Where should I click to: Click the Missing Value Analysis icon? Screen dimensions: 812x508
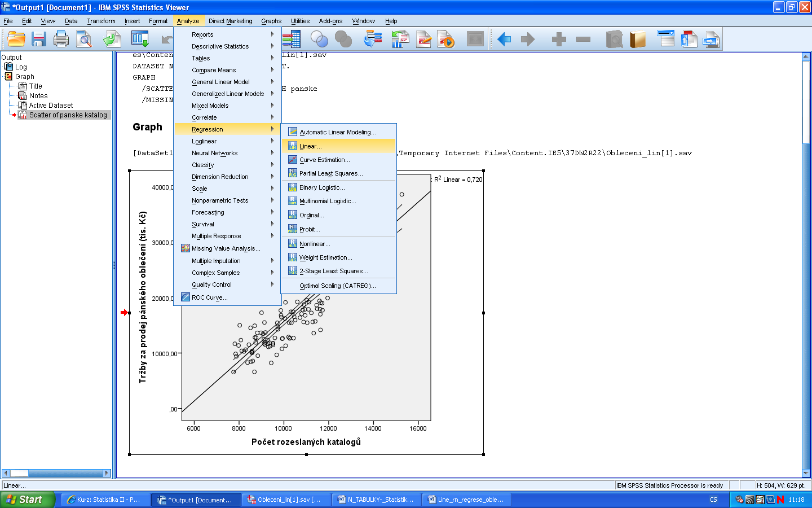[x=186, y=248]
